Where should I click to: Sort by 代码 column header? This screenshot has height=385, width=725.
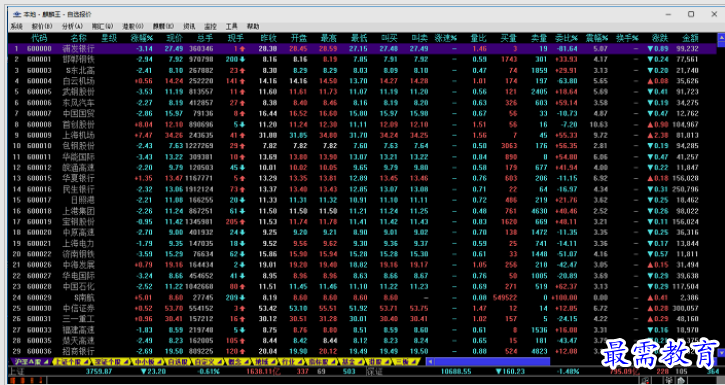point(39,38)
